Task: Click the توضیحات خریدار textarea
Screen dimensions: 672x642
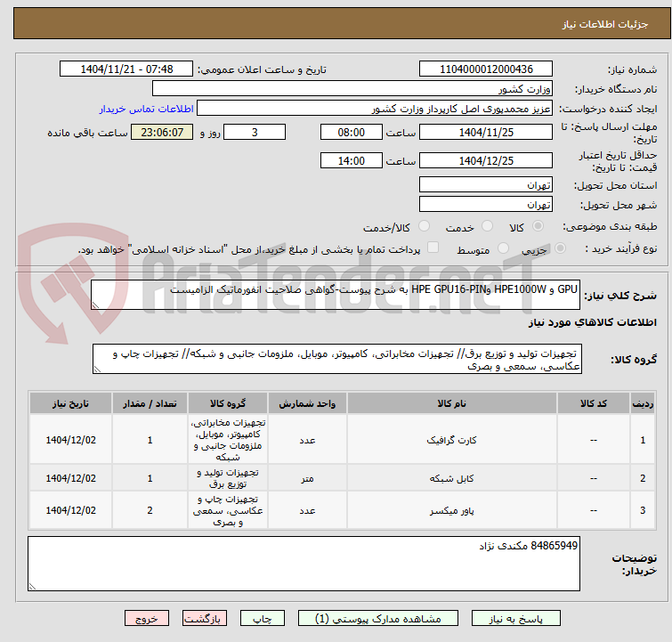Action: (304, 564)
